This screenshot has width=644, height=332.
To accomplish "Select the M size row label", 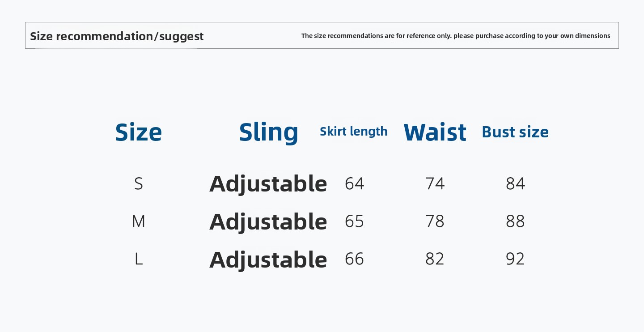I will click(139, 221).
